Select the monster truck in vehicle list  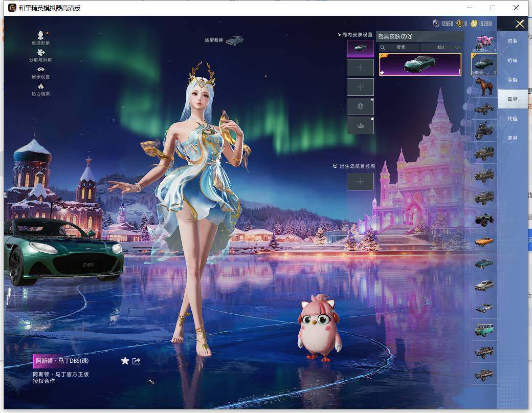click(x=484, y=219)
